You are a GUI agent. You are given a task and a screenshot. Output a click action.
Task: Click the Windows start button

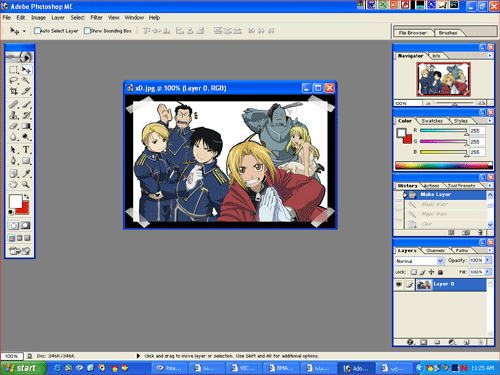click(23, 368)
